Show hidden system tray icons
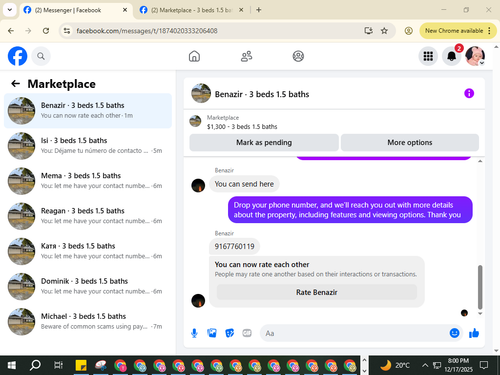The height and width of the screenshot is (375, 500). pyautogui.click(x=425, y=365)
